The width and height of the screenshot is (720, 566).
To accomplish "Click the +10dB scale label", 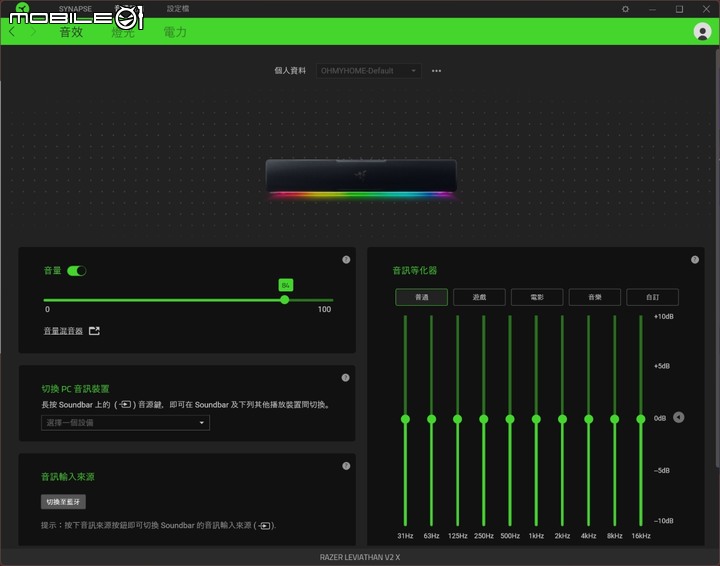I will click(664, 317).
